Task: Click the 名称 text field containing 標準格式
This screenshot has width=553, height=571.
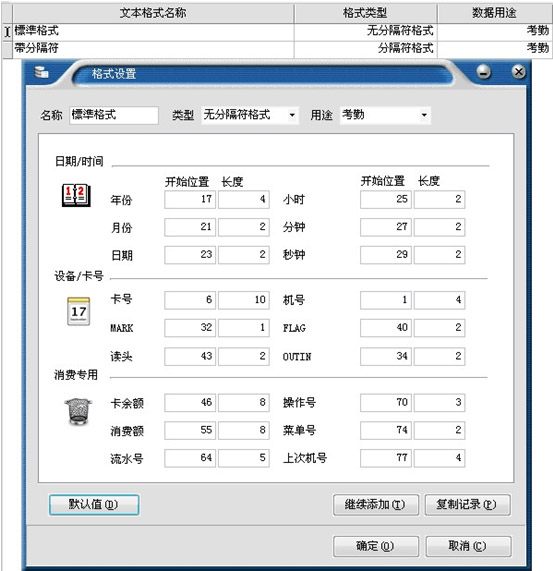Action: coord(114,115)
